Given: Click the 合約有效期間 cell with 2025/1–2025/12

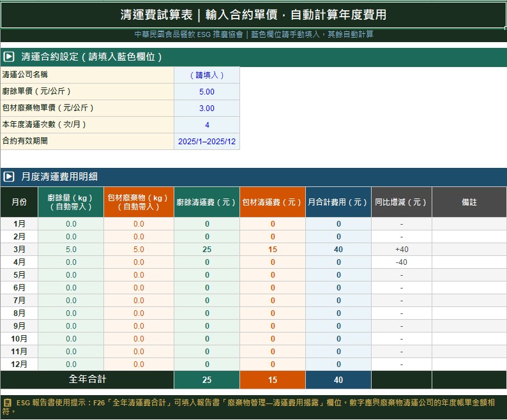Looking at the screenshot, I should 207,142.
